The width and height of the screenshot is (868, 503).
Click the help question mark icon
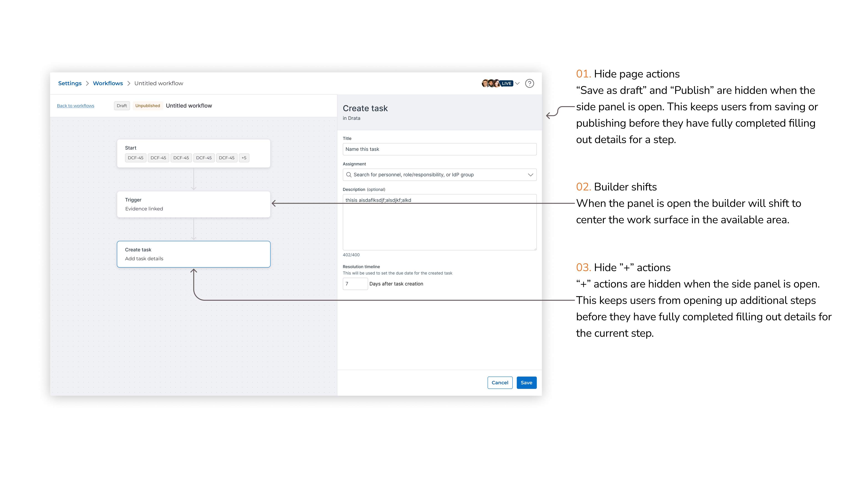click(x=529, y=83)
